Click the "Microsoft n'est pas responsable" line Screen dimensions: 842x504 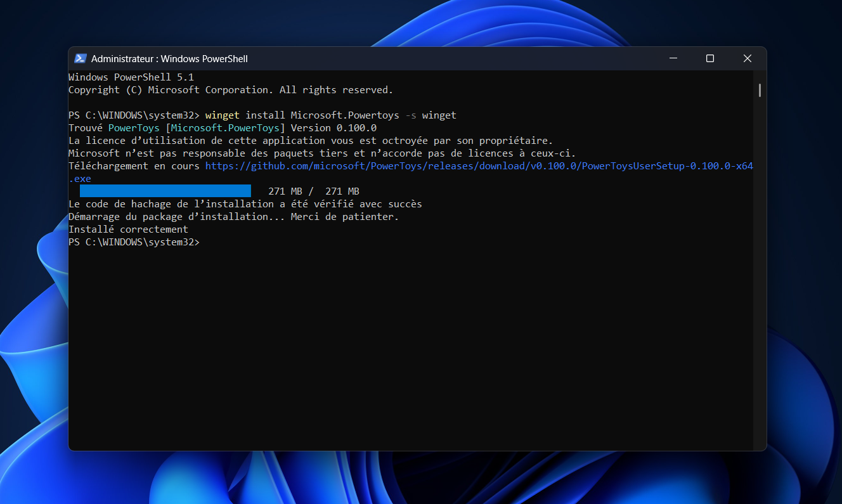click(322, 153)
